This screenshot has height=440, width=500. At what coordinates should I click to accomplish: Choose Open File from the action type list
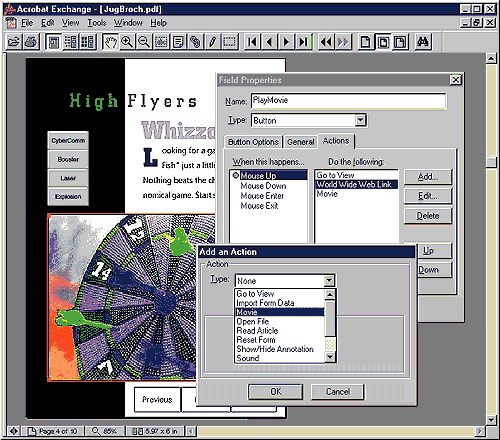[x=280, y=321]
